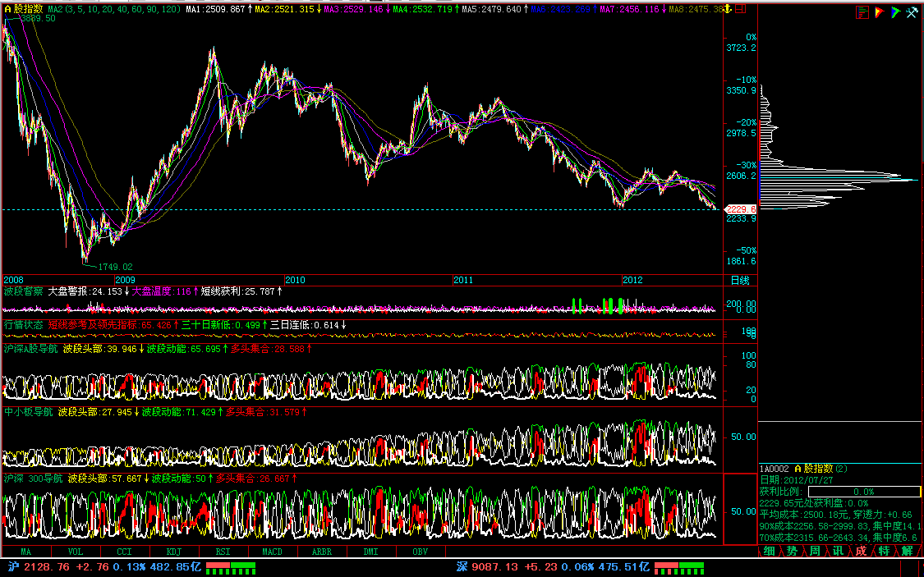Select the DMI indicator tab

370,552
